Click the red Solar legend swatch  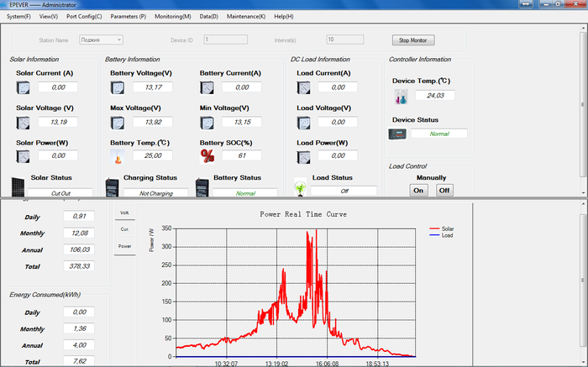[x=433, y=228]
